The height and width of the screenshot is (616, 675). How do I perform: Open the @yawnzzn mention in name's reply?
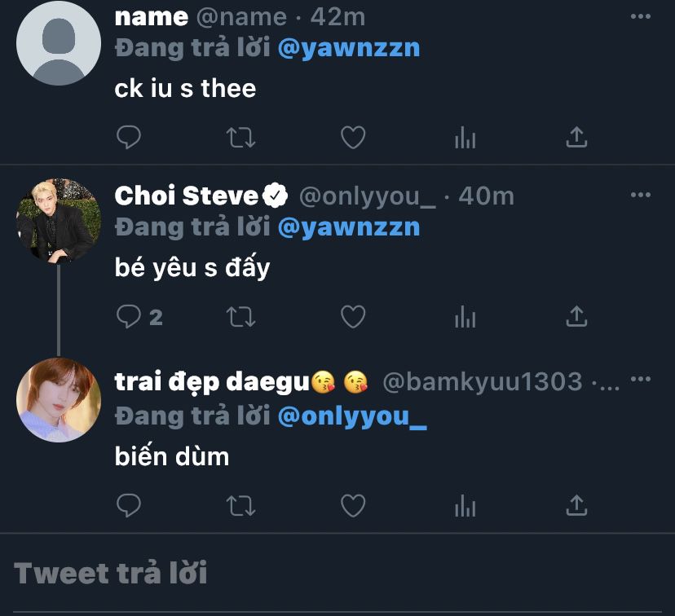click(349, 47)
